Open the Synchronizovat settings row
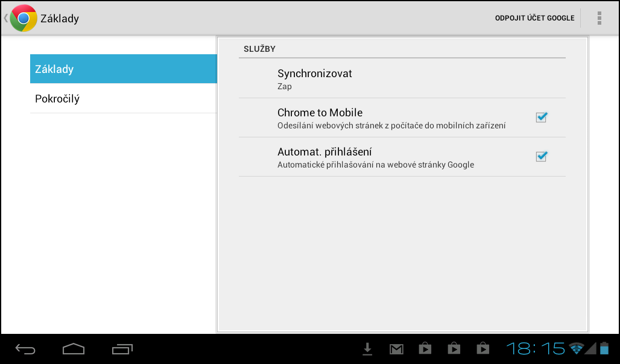 coord(402,78)
